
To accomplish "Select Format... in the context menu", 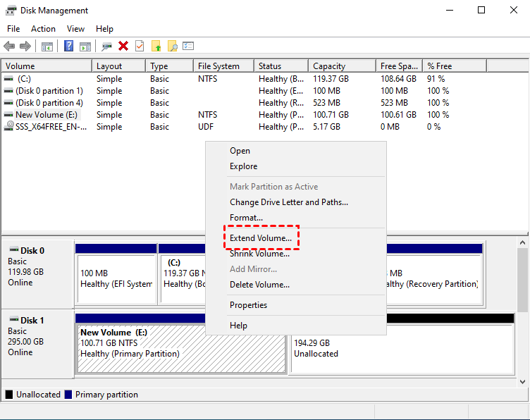I will (x=296, y=218).
